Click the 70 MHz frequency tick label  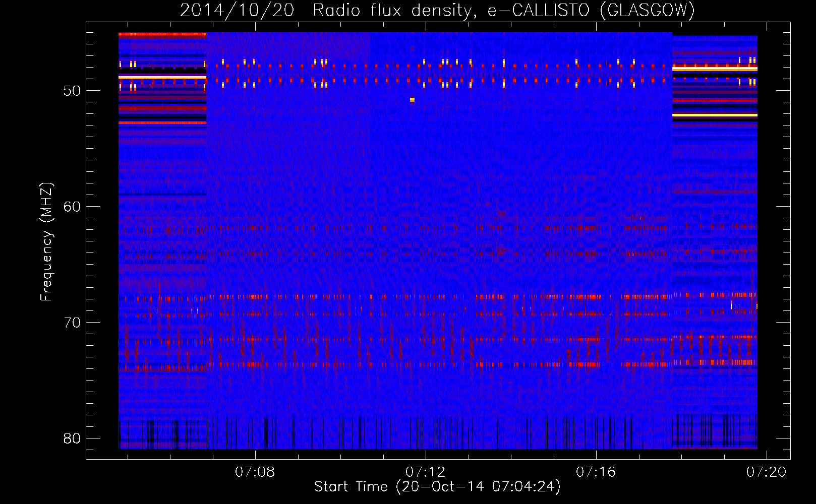click(72, 323)
